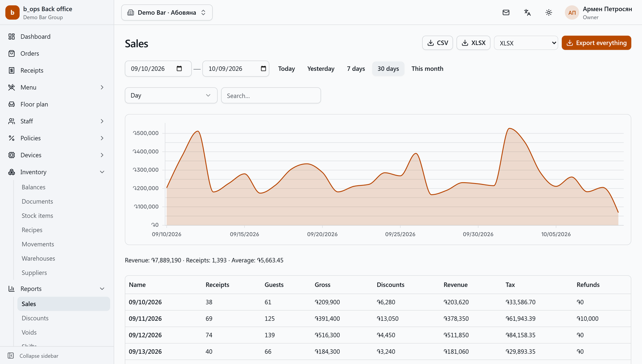Open the Voids report
Viewport: 642px width, 364px height.
(64, 332)
